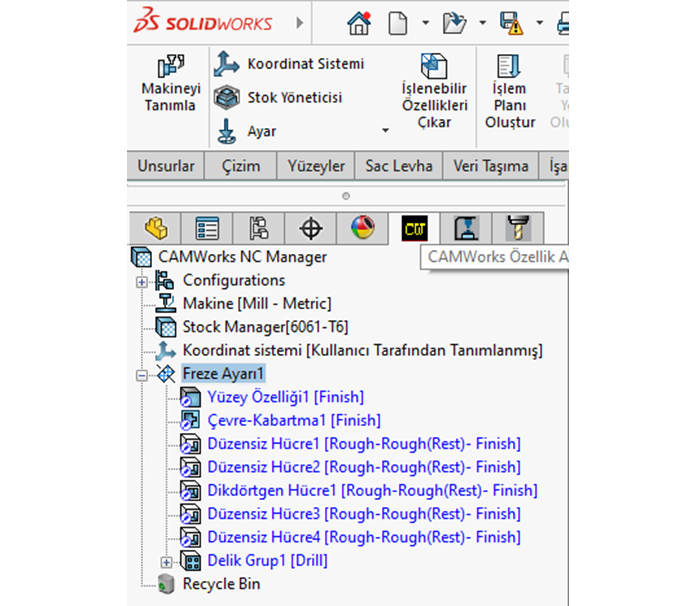Open the DimXpertManager crosshair tab
The width and height of the screenshot is (696, 606).
click(x=311, y=229)
